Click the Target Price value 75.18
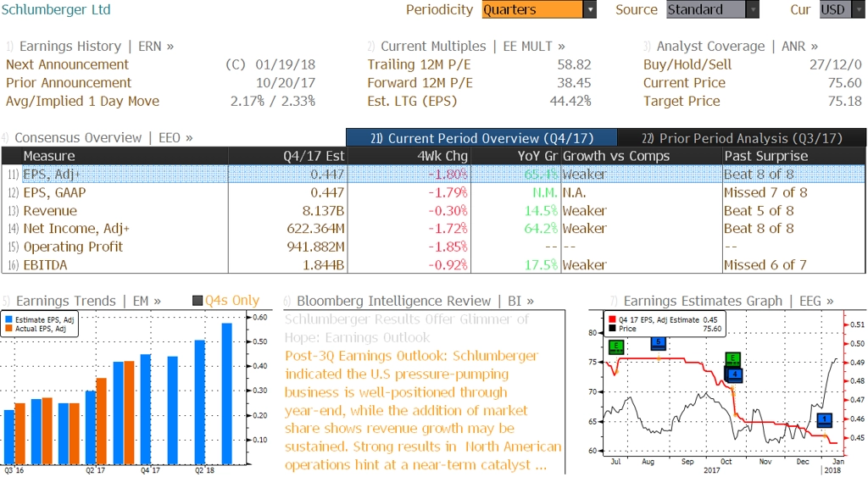The height and width of the screenshot is (477, 868). tap(845, 101)
